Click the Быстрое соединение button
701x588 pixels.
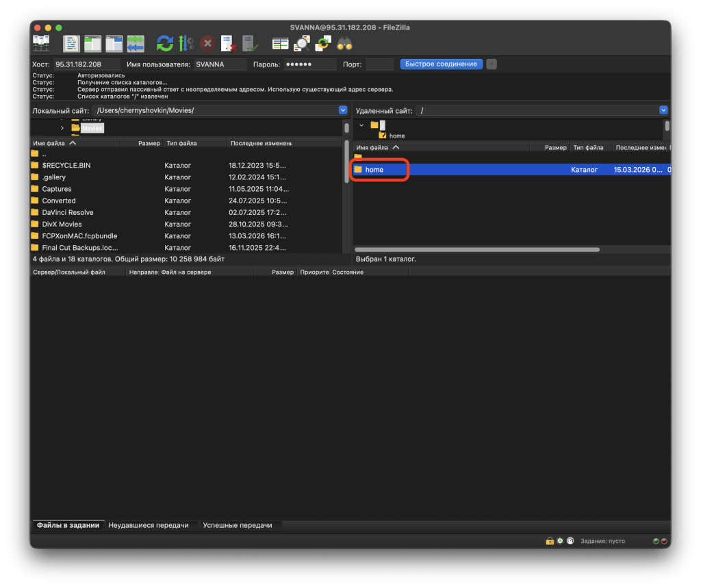[x=441, y=64]
